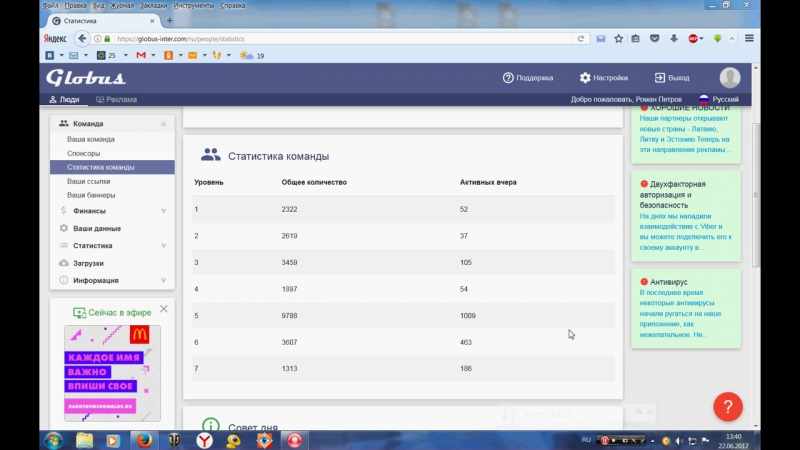
Task: Open dropdown next to Gmail icon
Action: click(153, 56)
